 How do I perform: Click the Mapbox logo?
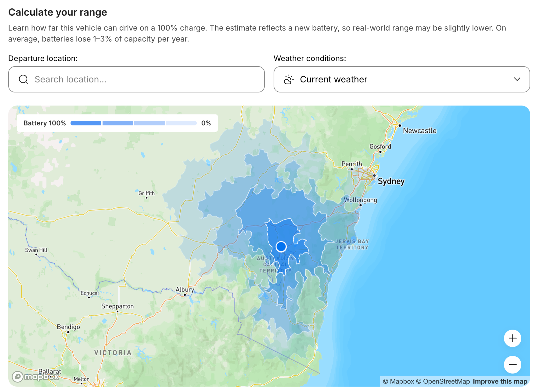(x=35, y=377)
